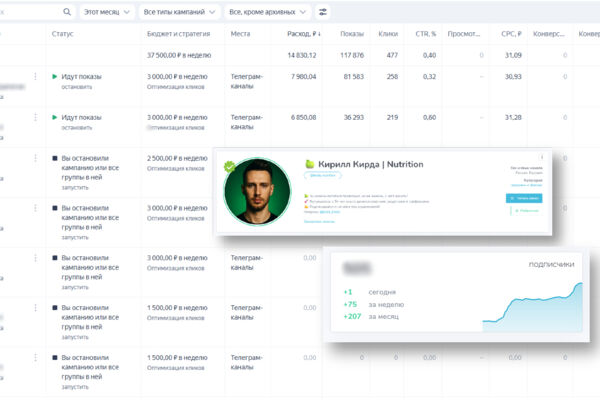Sort by the "CPC, ₽" column header
Screen dimensions: 600x400
click(511, 34)
